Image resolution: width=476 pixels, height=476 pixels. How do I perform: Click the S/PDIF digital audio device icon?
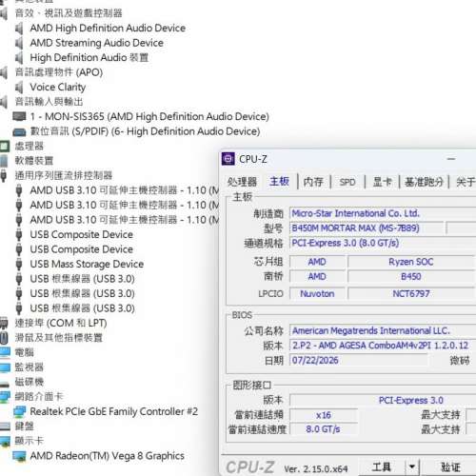tap(19, 131)
